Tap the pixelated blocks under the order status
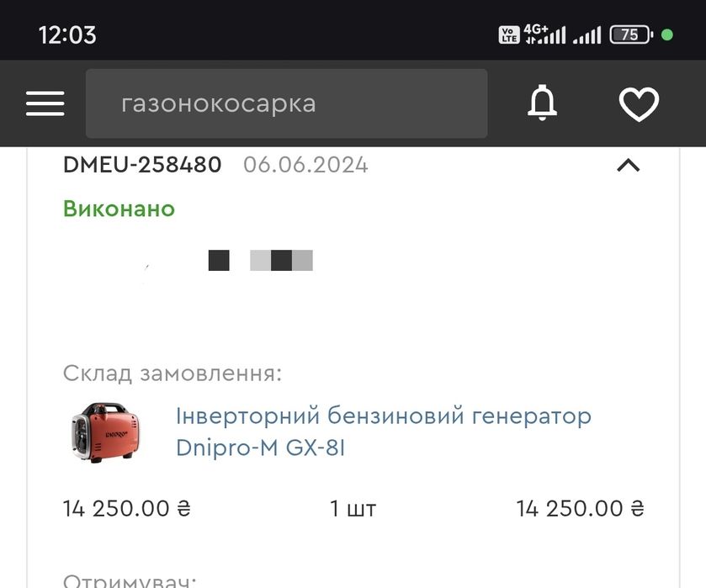 [260, 261]
